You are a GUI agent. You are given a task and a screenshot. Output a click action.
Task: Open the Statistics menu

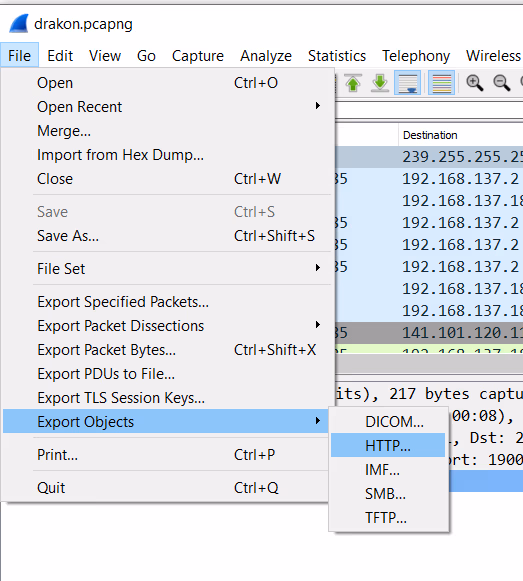pyautogui.click(x=337, y=56)
